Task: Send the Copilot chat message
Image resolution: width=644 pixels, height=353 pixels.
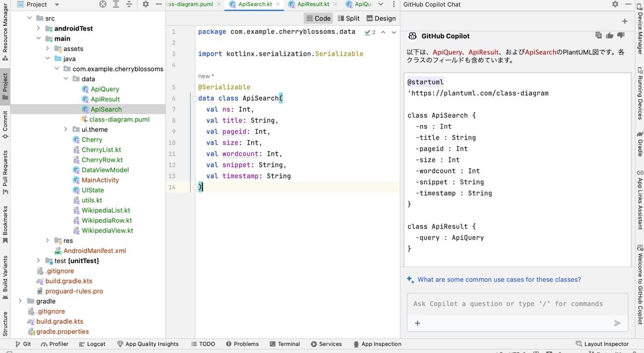Action: tap(617, 323)
